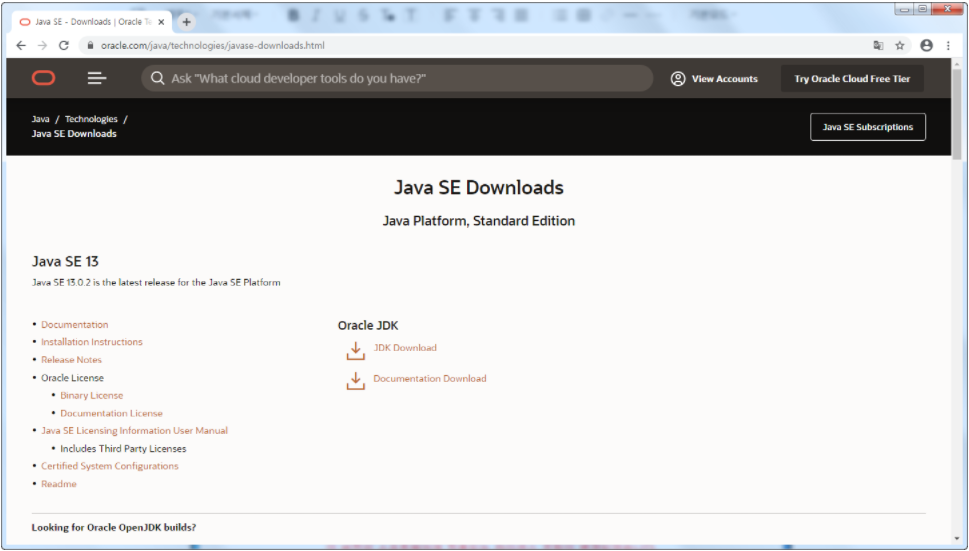Open Installation Instructions link
Image resolution: width=969 pixels, height=551 pixels.
[91, 342]
